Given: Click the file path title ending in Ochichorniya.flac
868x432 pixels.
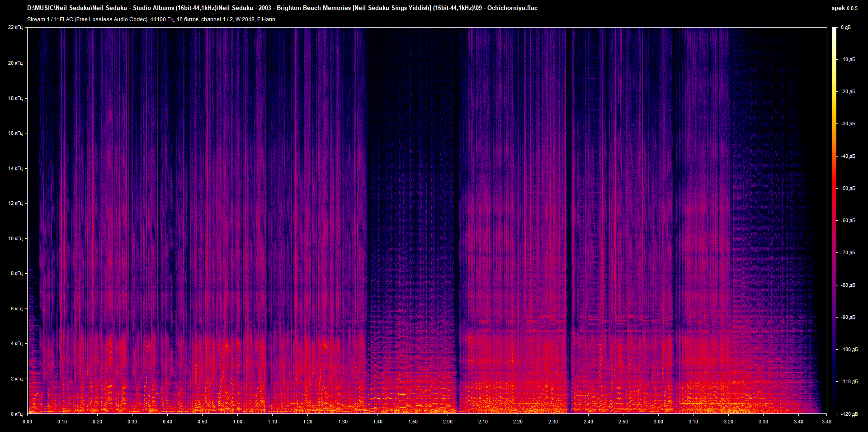Looking at the screenshot, I should (x=282, y=8).
